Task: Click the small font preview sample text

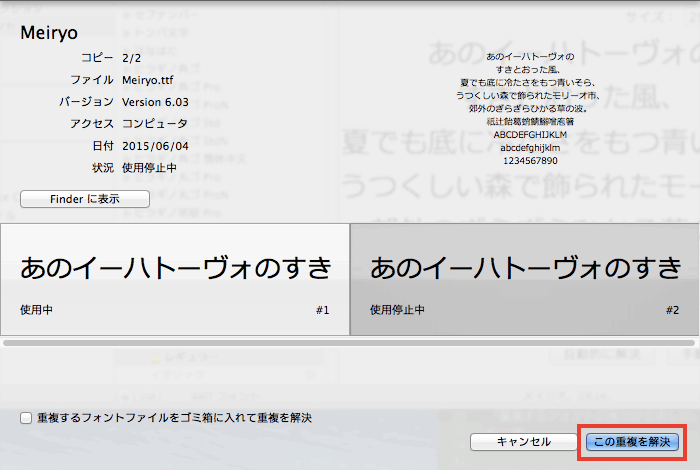Action: tap(530, 108)
